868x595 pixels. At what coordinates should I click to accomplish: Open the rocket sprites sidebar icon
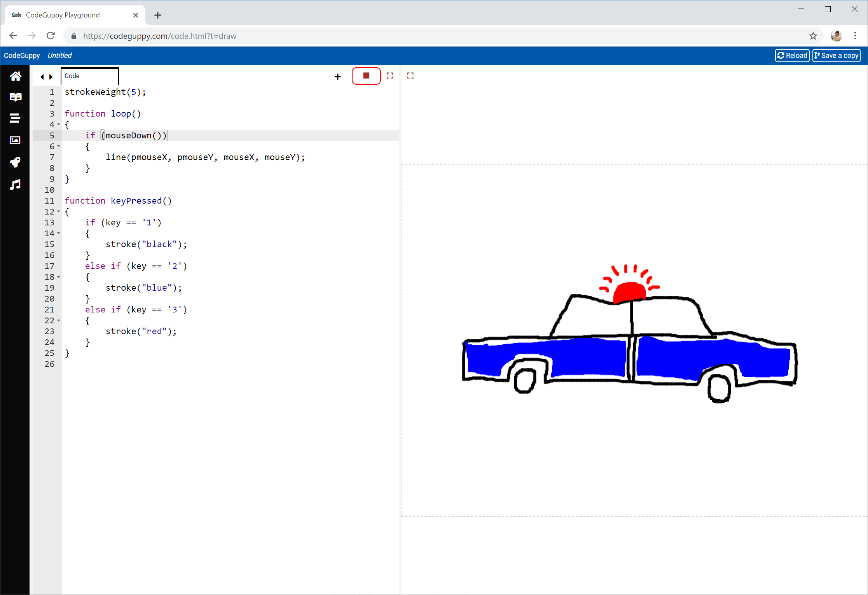pyautogui.click(x=15, y=162)
